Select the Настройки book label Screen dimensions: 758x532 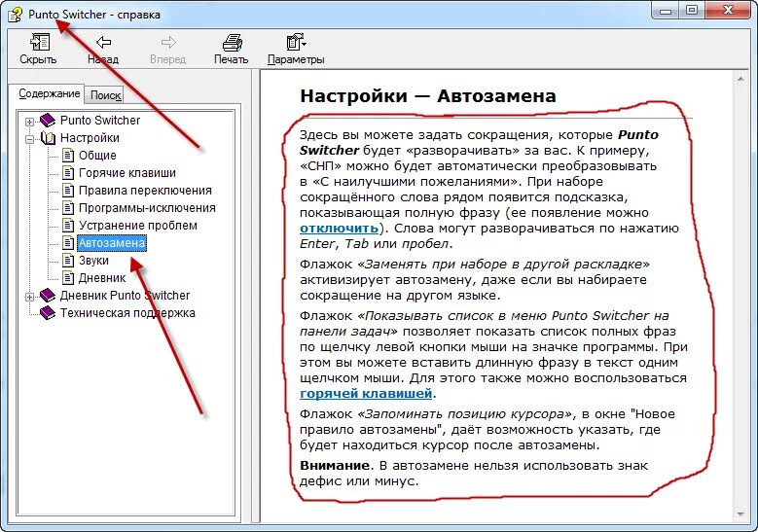[x=90, y=138]
